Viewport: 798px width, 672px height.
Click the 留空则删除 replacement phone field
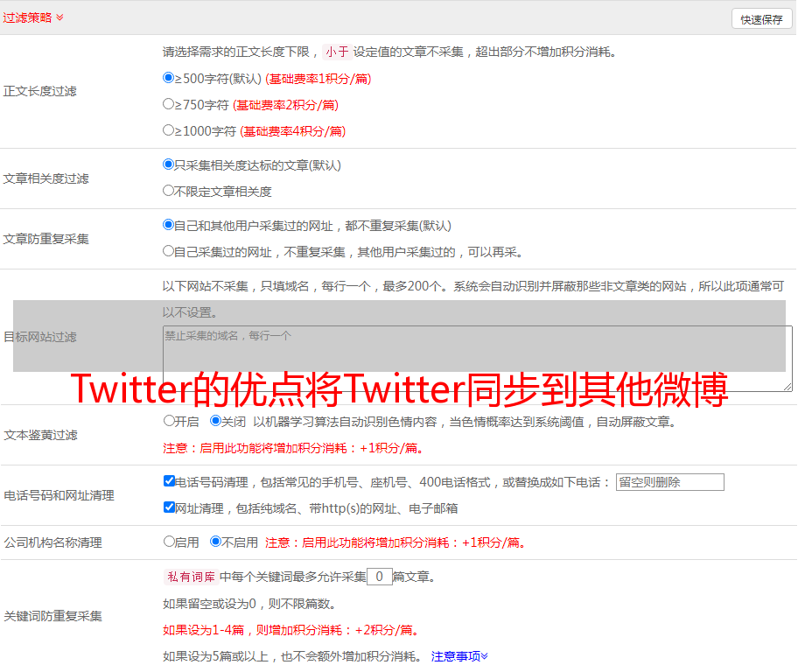point(669,482)
